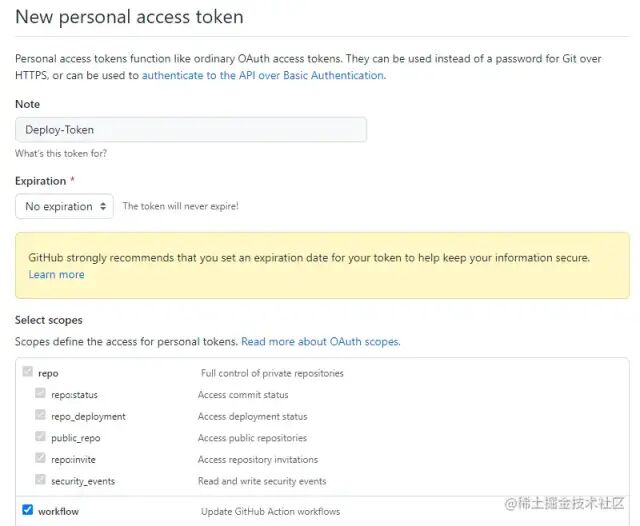Click the security_events scope label
This screenshot has height=526, width=640.
point(83,481)
